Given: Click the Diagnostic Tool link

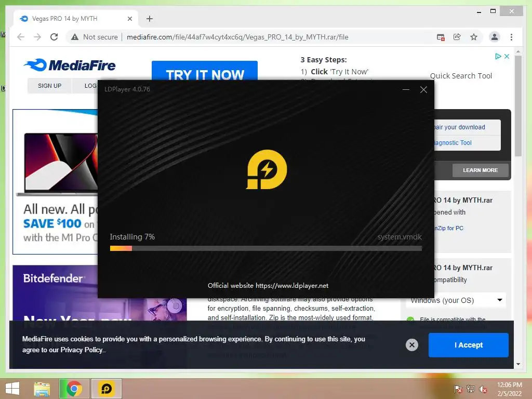Looking at the screenshot, I should [x=453, y=143].
